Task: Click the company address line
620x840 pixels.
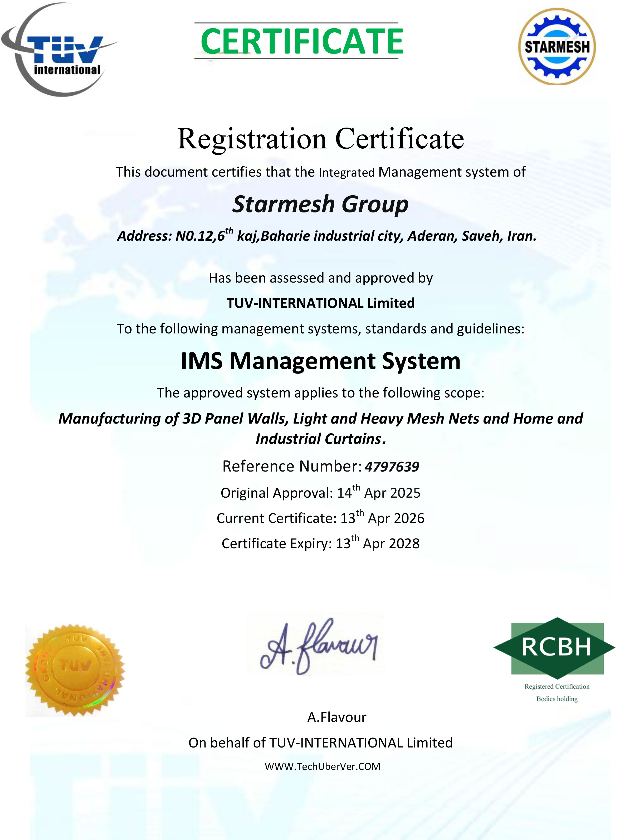Action: click(327, 236)
